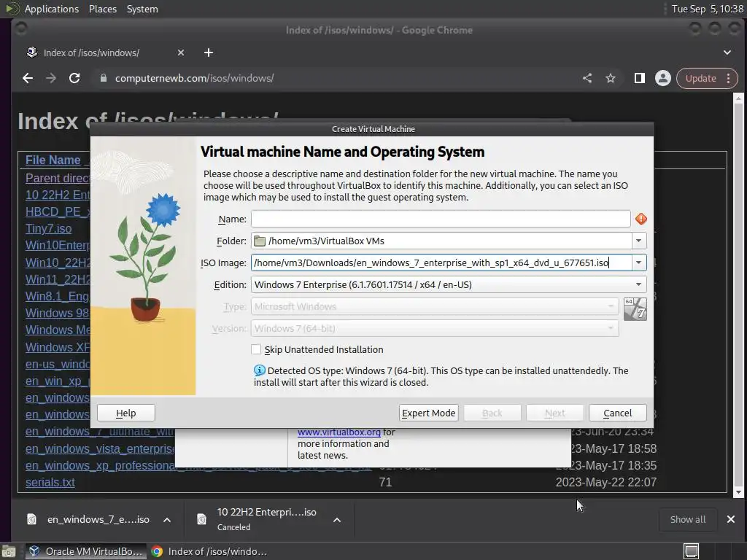Show all downloads
Viewport: 747px width, 560px height.
[687, 519]
